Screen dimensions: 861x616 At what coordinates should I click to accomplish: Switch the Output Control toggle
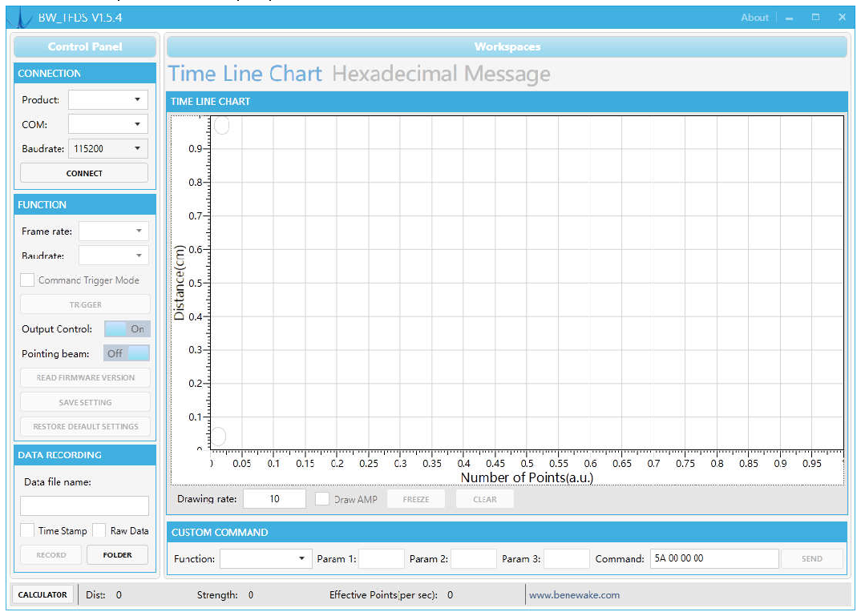(x=127, y=328)
